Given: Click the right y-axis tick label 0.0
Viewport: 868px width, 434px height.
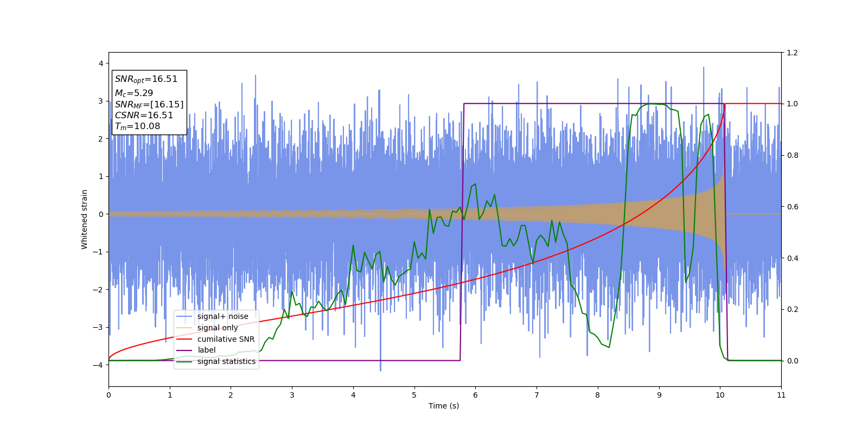Looking at the screenshot, I should (792, 361).
